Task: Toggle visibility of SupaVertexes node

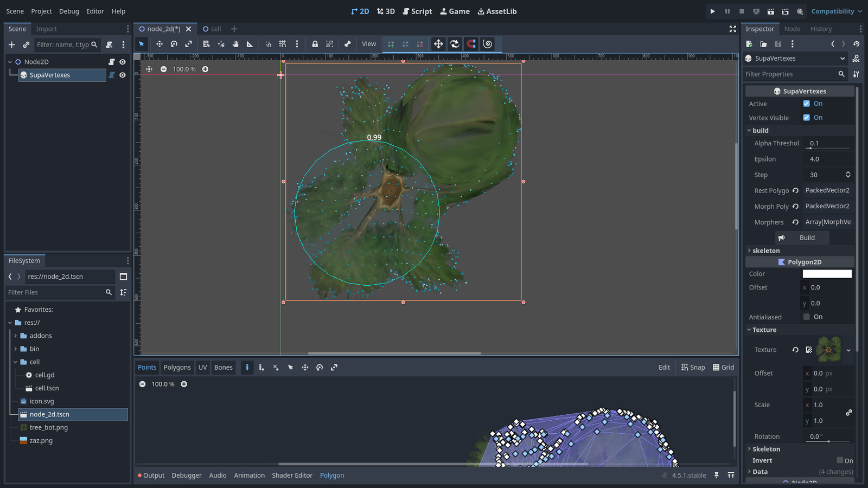Action: coord(123,75)
